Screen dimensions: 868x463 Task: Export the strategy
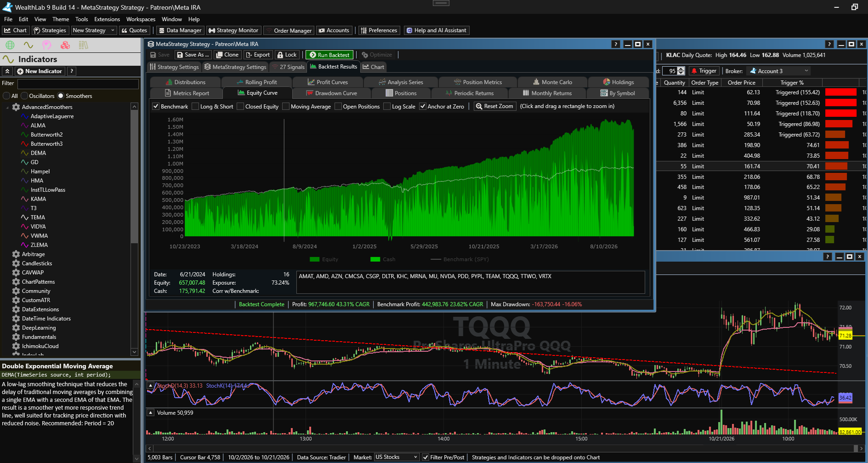pyautogui.click(x=258, y=55)
